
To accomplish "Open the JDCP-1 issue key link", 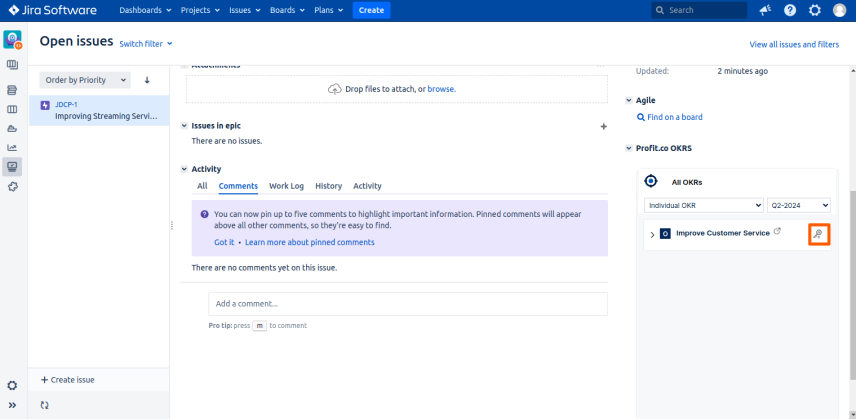I will pos(66,104).
